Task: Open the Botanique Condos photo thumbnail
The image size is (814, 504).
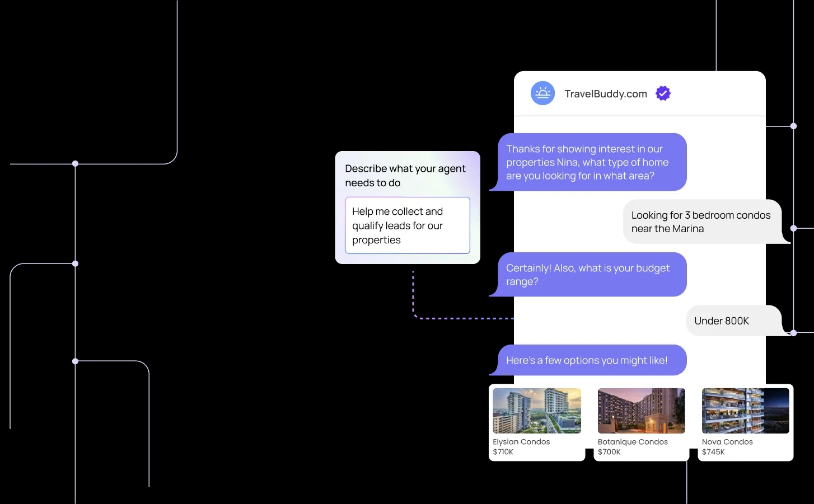Action: pos(641,411)
